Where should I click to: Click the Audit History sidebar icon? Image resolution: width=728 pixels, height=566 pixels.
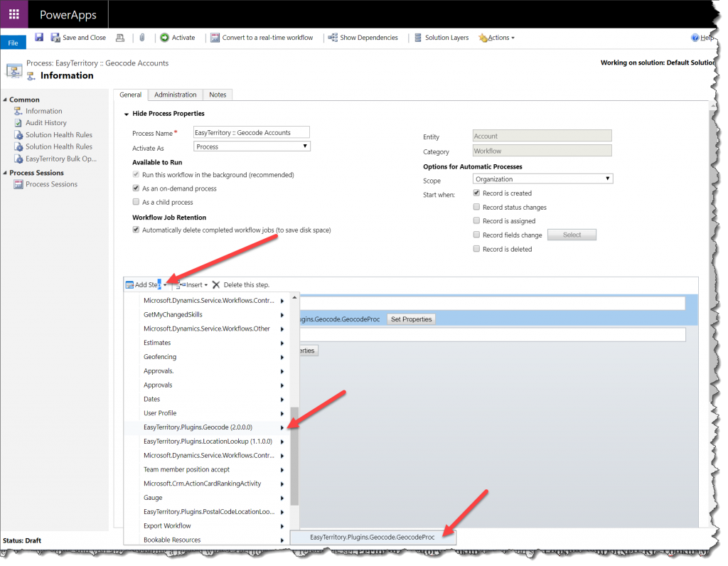tap(18, 122)
